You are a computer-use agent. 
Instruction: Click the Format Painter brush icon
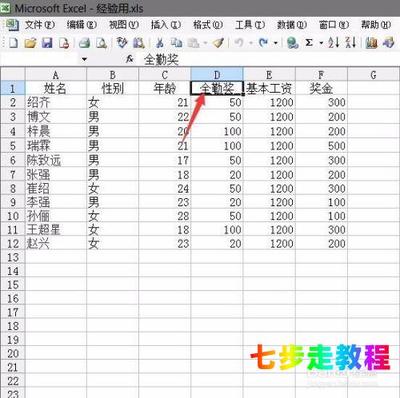pos(218,43)
